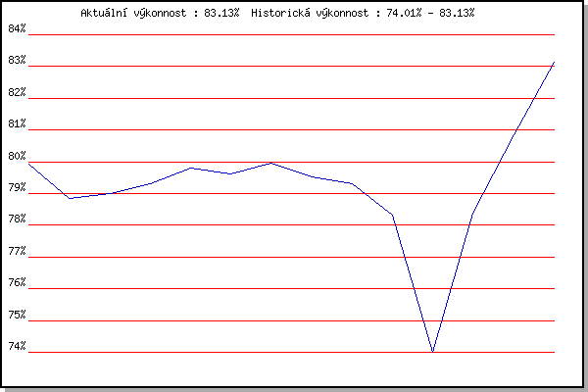This screenshot has width=588, height=392.
Task: Click the red gridline at 76% level
Action: 294,288
